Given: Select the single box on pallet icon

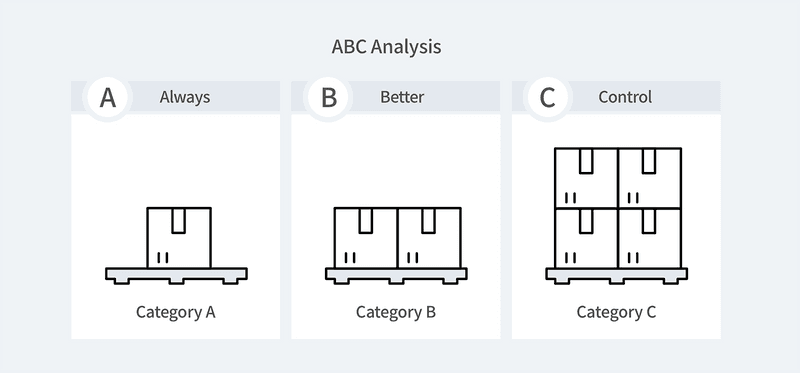Looking at the screenshot, I should pyautogui.click(x=176, y=245).
